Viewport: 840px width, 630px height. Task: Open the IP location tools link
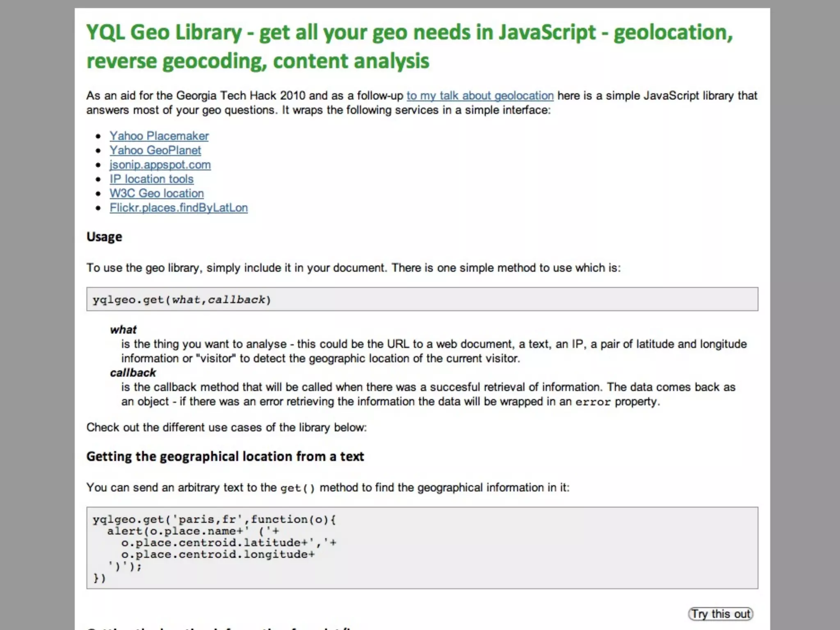coord(151,179)
